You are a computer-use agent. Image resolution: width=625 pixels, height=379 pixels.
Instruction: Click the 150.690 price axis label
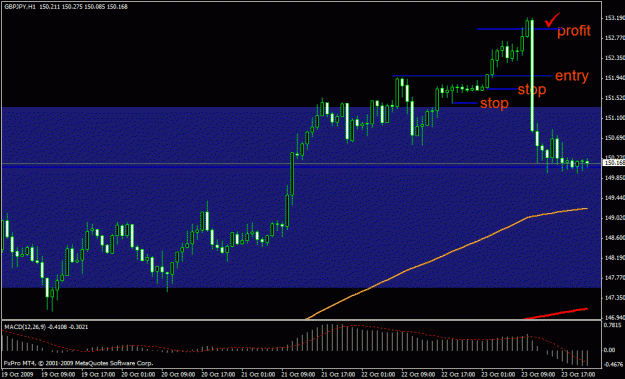(614, 138)
